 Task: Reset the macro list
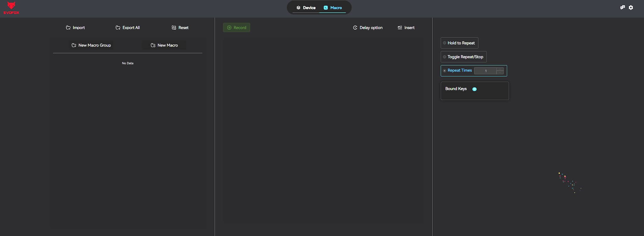pos(180,28)
